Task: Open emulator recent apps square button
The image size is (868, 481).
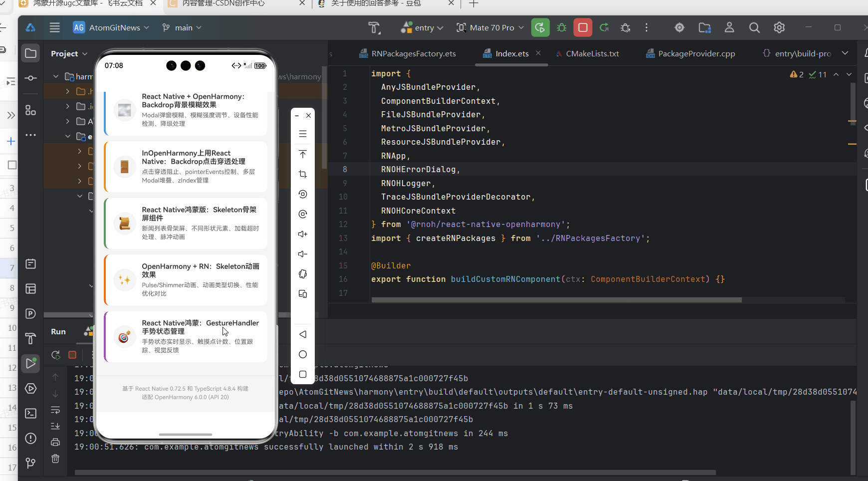Action: 302,374
